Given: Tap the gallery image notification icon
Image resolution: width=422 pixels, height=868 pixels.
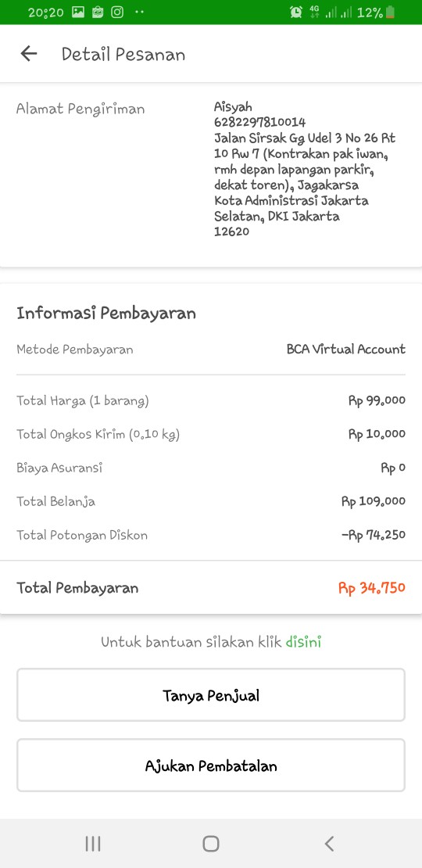Looking at the screenshot, I should pyautogui.click(x=78, y=13).
